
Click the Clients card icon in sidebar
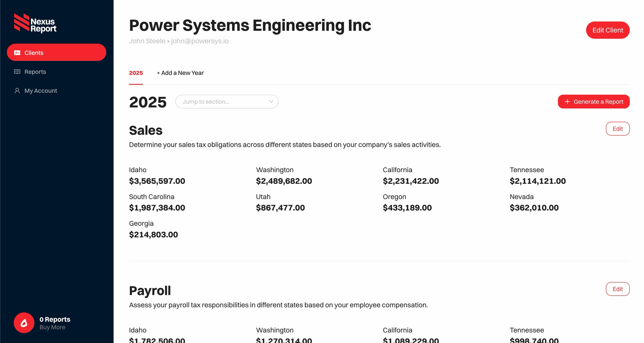pyautogui.click(x=17, y=53)
